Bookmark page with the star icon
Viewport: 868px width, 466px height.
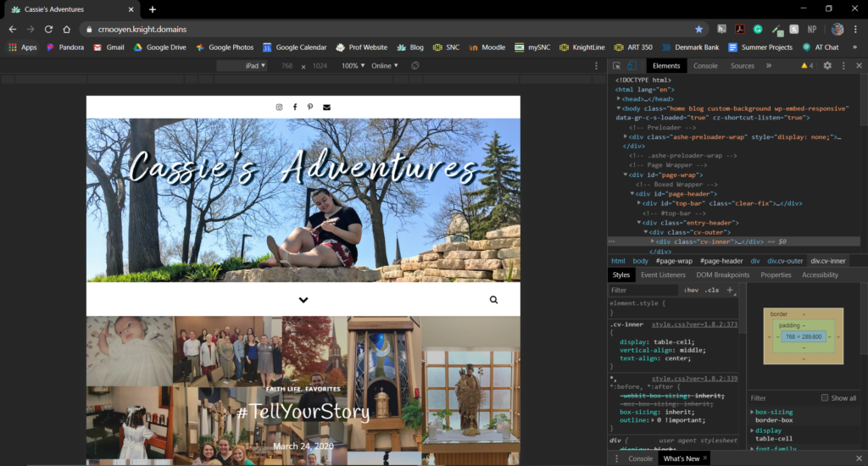[698, 29]
